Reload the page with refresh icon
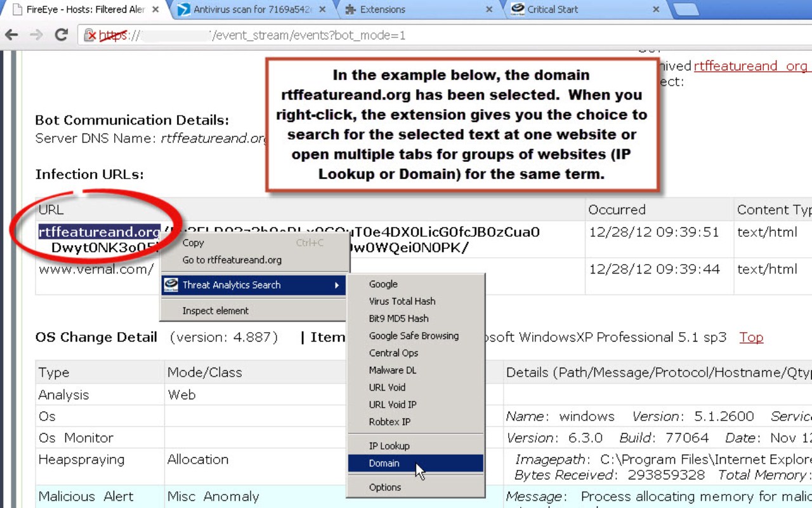Image resolution: width=812 pixels, height=508 pixels. coord(61,35)
